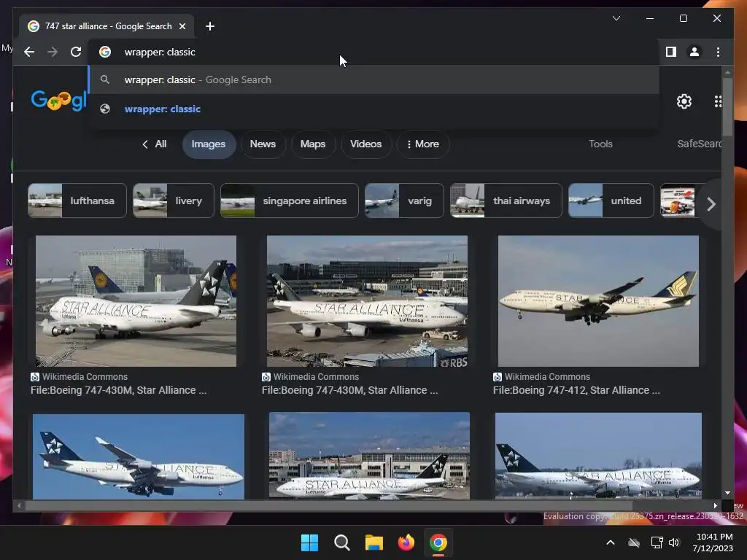Open the Chrome profile avatar icon
The height and width of the screenshot is (560, 747).
point(694,52)
